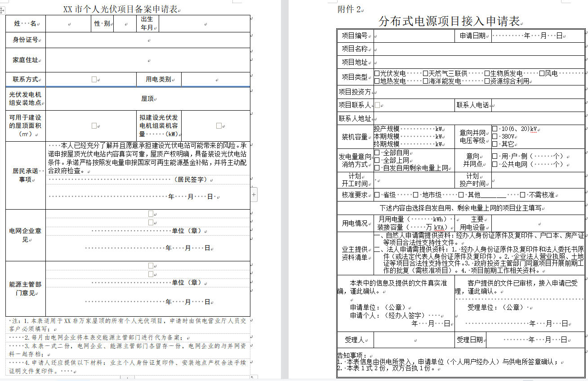Check the 全部上网 option box
Screen dimensions: 588x381
[x=377, y=160]
